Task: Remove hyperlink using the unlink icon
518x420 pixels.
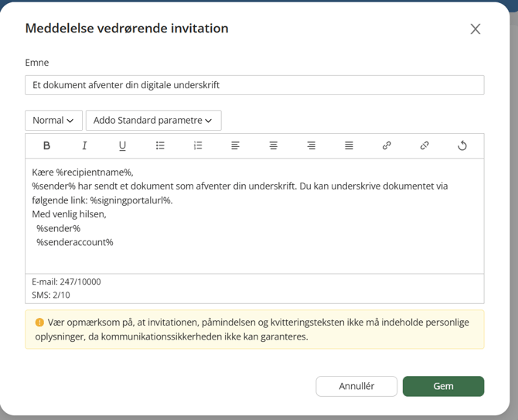Action: [x=424, y=145]
